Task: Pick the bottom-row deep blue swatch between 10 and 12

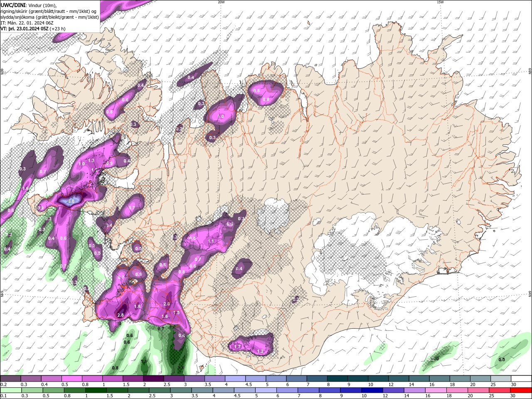Action: pos(371,390)
